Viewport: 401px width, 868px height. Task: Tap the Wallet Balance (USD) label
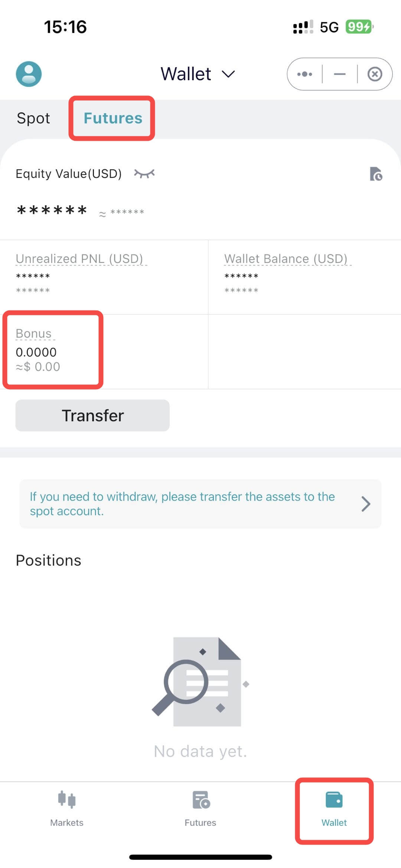(x=286, y=259)
